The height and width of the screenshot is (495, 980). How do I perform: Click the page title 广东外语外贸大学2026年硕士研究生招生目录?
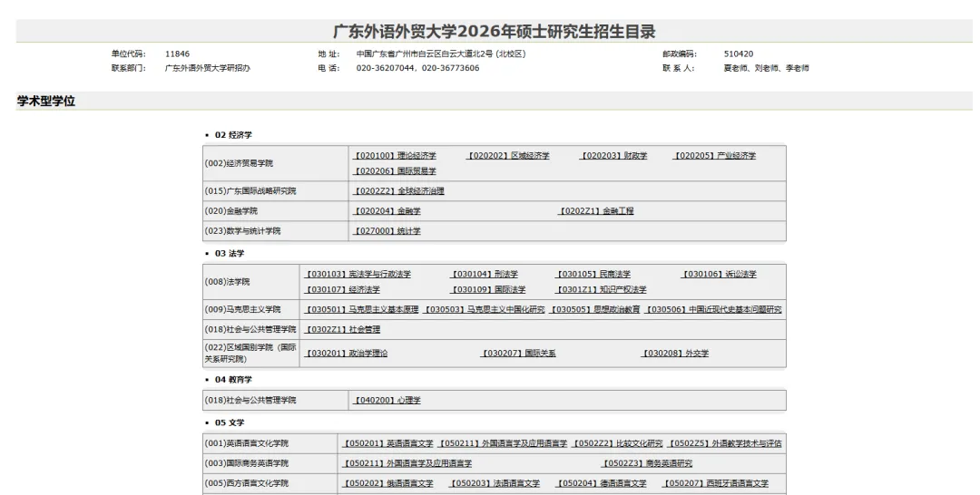tap(494, 31)
